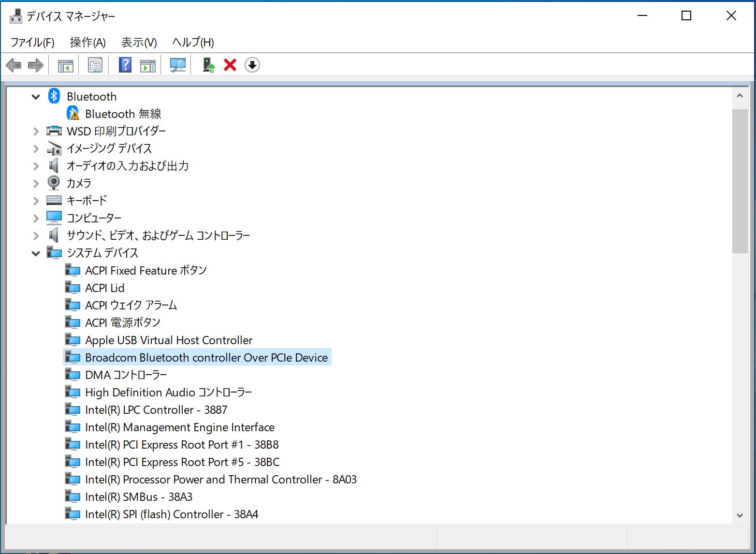Click scan for hardware changes icon
The height and width of the screenshot is (554, 756).
pyautogui.click(x=178, y=65)
